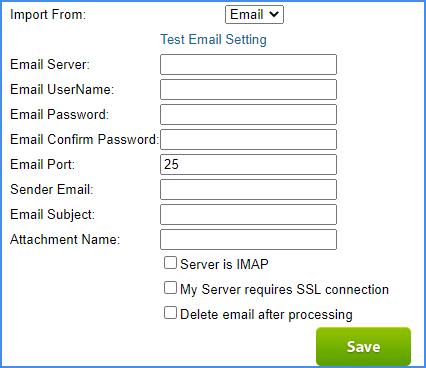The width and height of the screenshot is (426, 368).
Task: Click the Email Port label text
Action: (42, 164)
